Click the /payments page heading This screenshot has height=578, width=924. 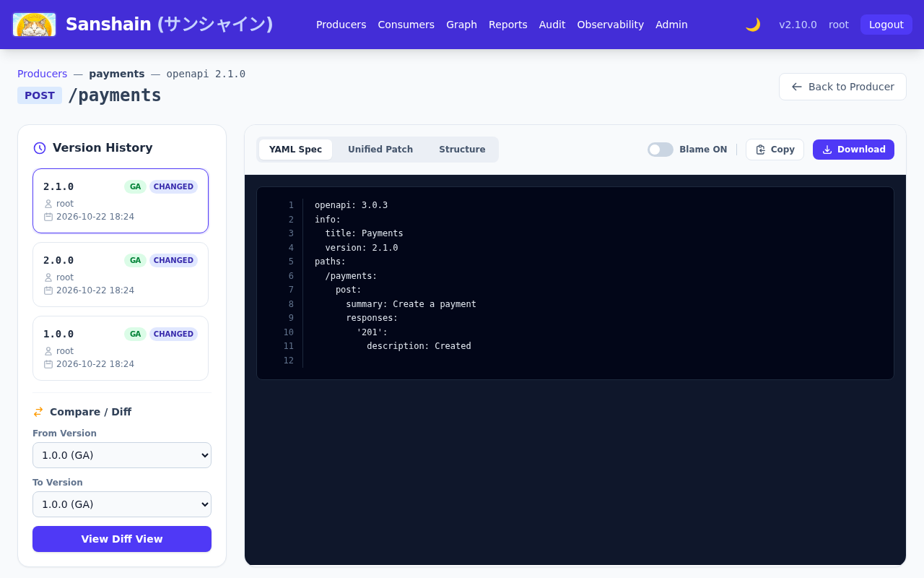[x=115, y=95]
